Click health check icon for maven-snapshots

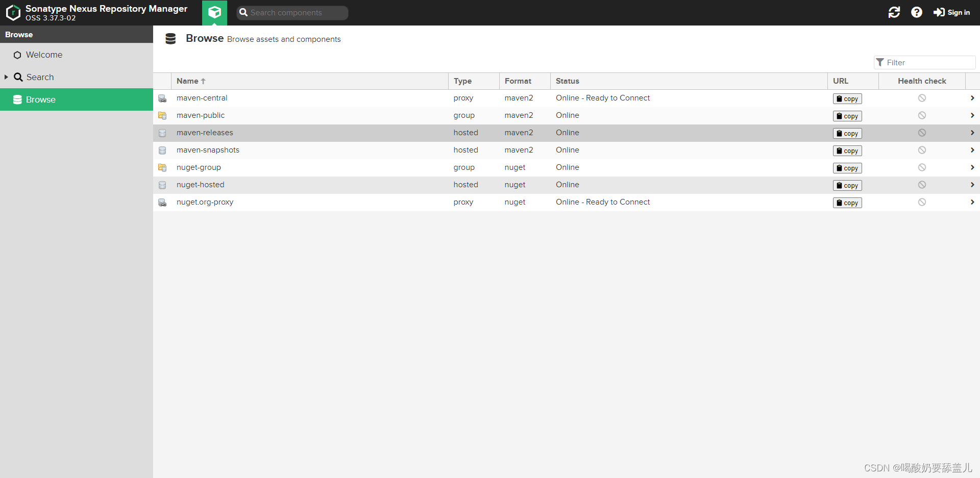pyautogui.click(x=922, y=150)
